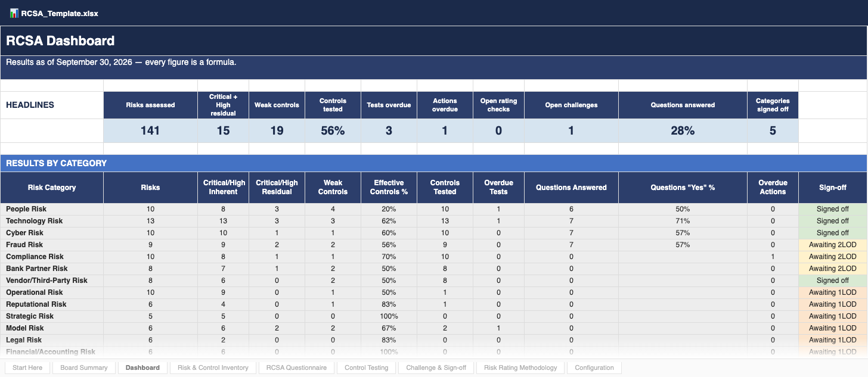Viewport: 868px width, 377px height.
Task: Click the 20% Effective Controls cell for People Risk
Action: (x=389, y=209)
